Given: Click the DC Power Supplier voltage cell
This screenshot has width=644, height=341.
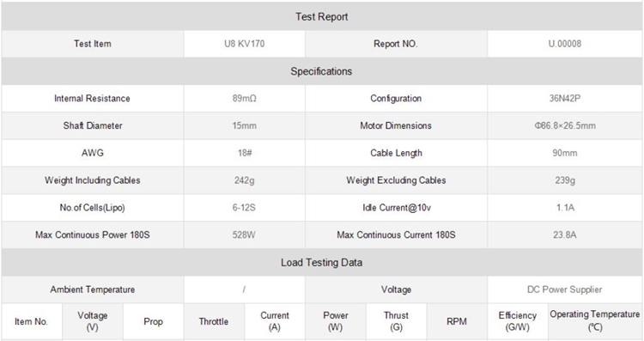Looking at the screenshot, I should click(565, 289).
